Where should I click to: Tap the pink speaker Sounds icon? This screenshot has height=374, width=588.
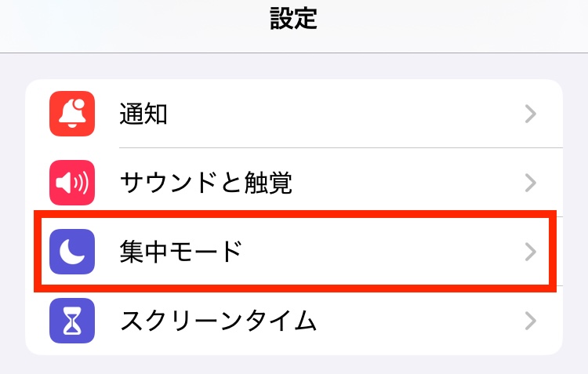[x=72, y=183]
